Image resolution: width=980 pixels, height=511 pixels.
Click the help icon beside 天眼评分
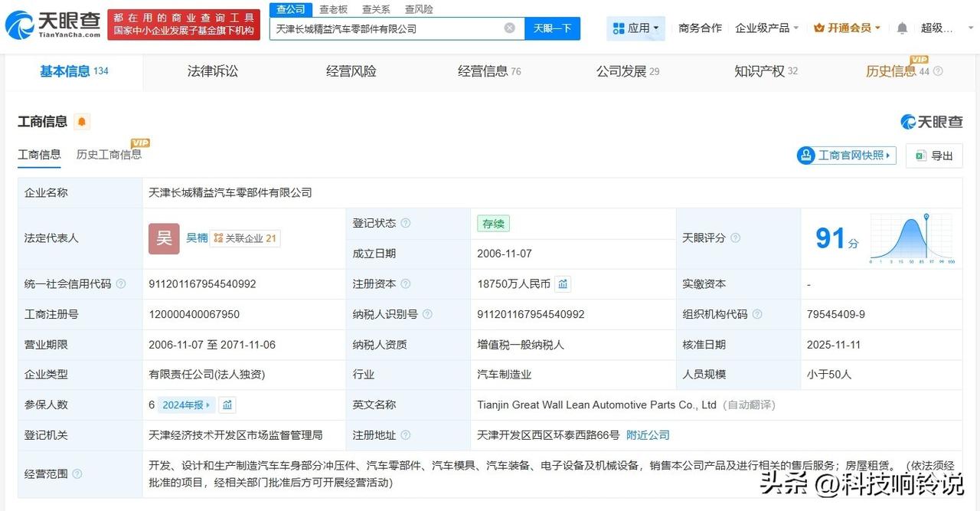[x=735, y=238]
